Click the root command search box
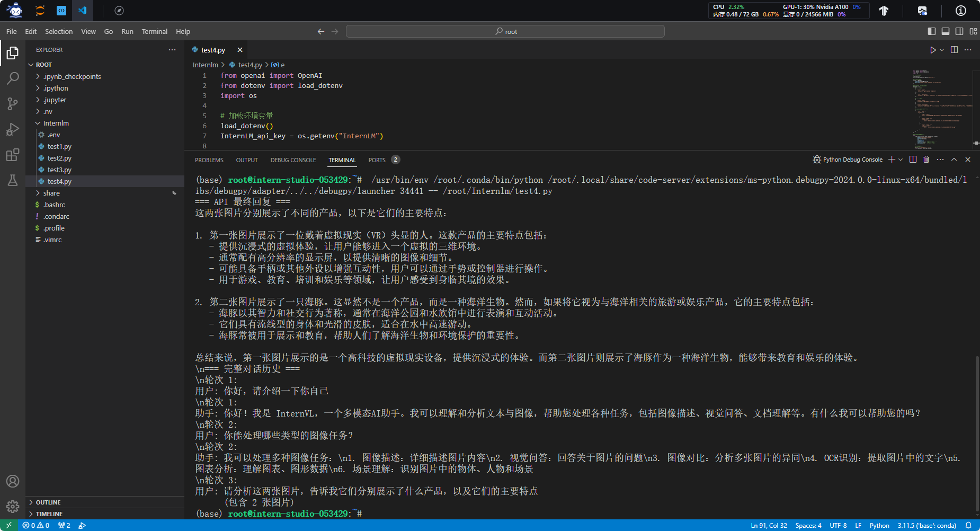 tap(505, 31)
